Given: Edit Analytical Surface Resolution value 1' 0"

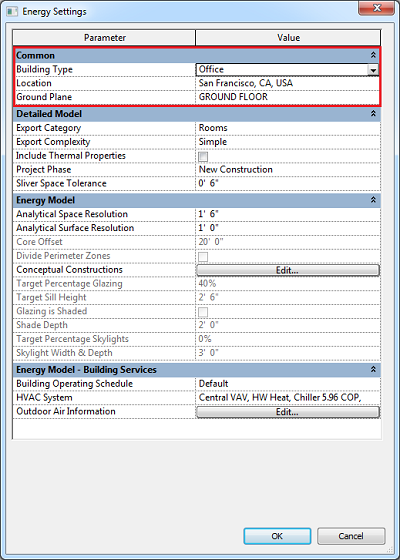Looking at the screenshot, I should [x=288, y=228].
